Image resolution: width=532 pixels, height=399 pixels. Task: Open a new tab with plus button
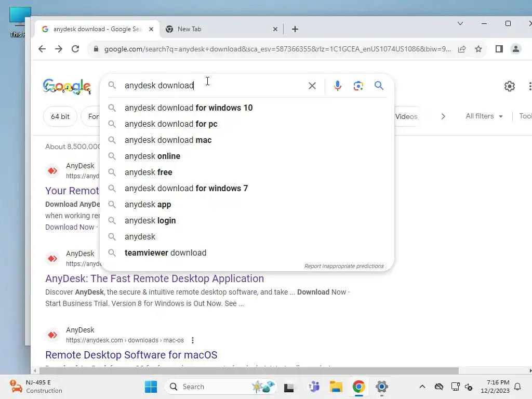click(295, 29)
